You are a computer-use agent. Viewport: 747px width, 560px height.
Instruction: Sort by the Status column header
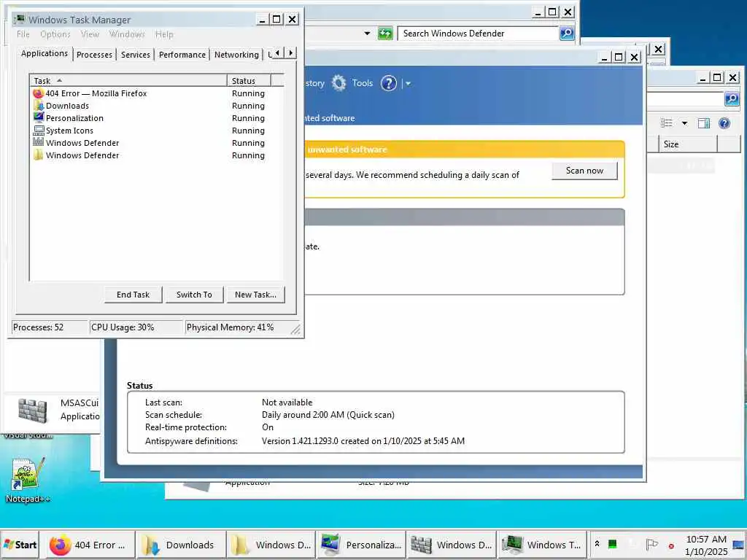pos(249,80)
